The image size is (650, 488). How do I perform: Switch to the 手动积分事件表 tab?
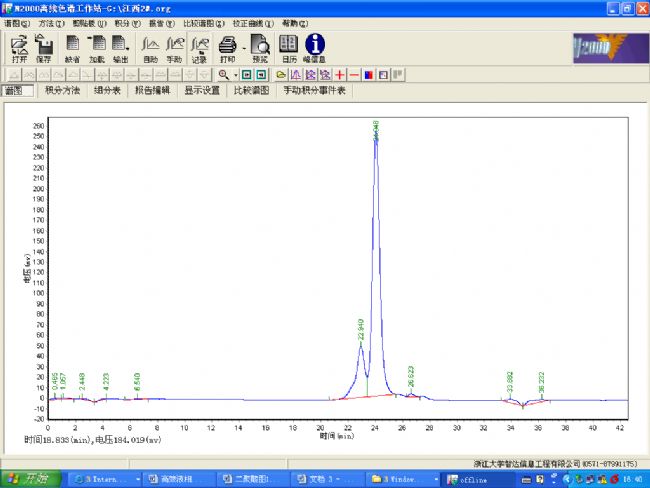pos(314,90)
